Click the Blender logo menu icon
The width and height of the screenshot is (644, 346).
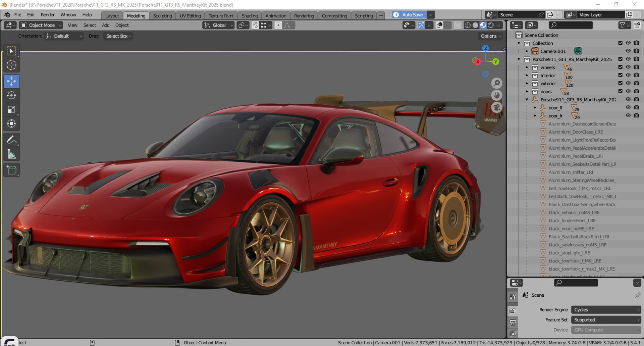click(7, 15)
